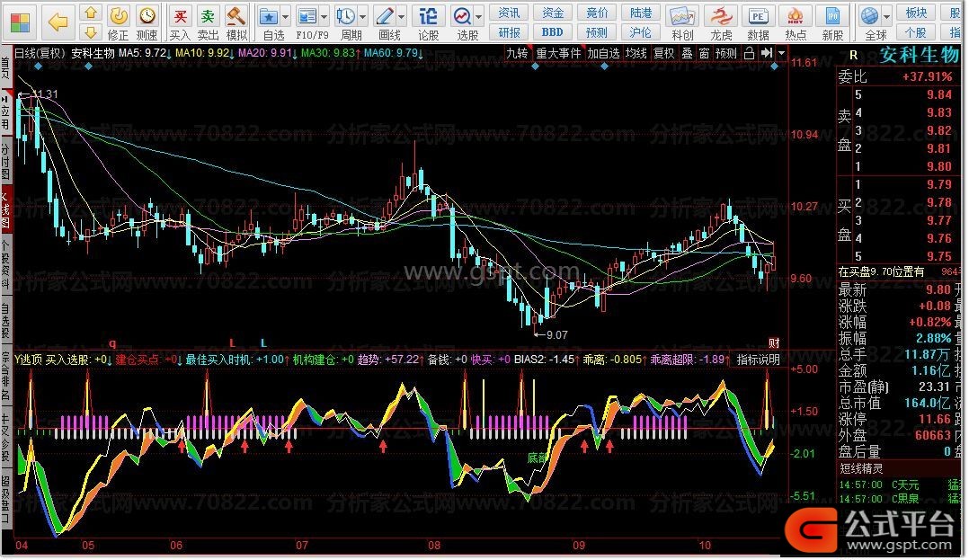969x560 pixels.
Task: Open the 测速 clock speed test
Action: 147,16
